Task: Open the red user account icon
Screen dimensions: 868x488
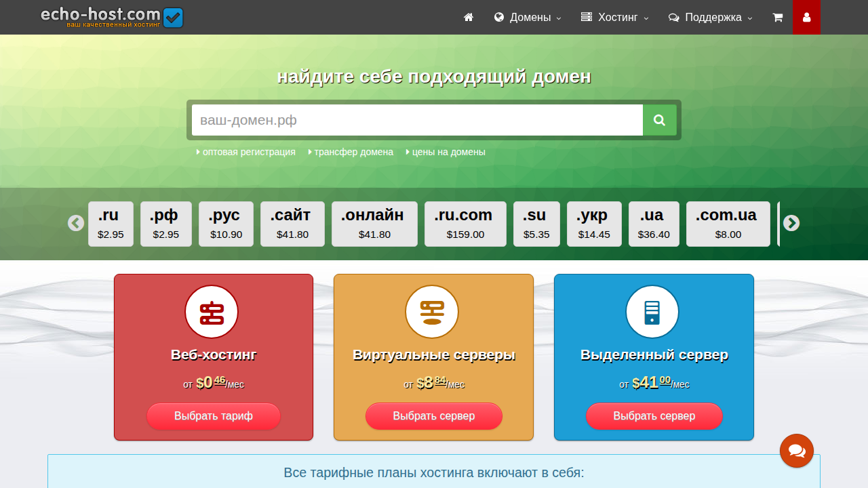Action: coord(806,17)
